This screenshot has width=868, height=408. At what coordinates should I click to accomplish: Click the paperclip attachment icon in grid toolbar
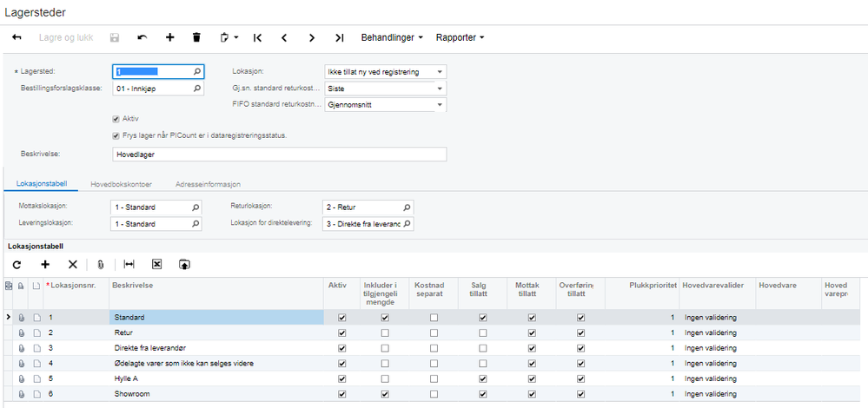click(x=100, y=265)
